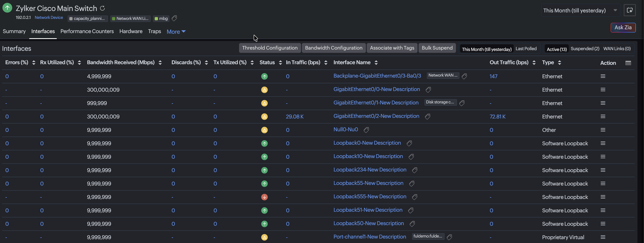Click the green device status up-arrow icon
Screen dimensions: 644x243
coord(7,8)
